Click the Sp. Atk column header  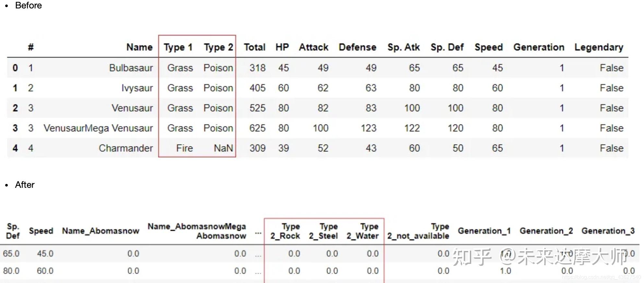tap(403, 47)
